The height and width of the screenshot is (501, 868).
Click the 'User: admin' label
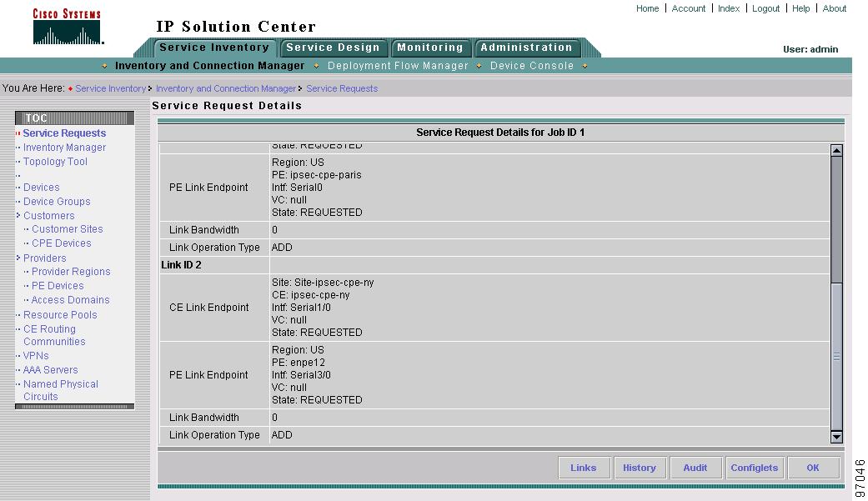(x=810, y=49)
